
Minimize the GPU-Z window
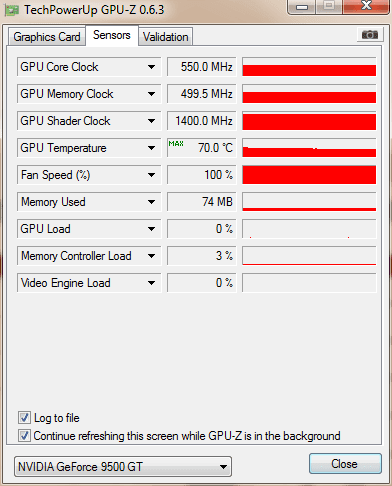(302, 7)
